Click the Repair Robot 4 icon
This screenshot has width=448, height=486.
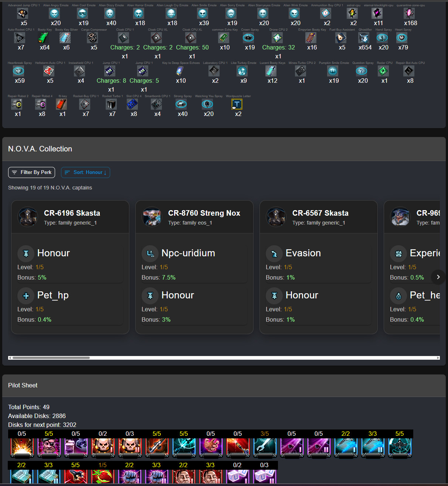pos(41,105)
